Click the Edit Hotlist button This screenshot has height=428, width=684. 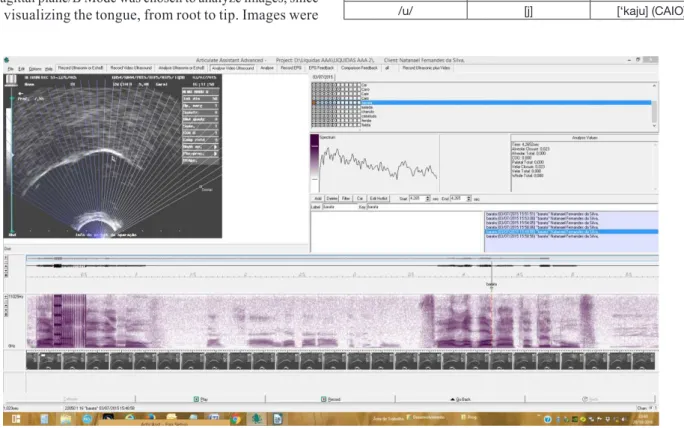(x=378, y=199)
